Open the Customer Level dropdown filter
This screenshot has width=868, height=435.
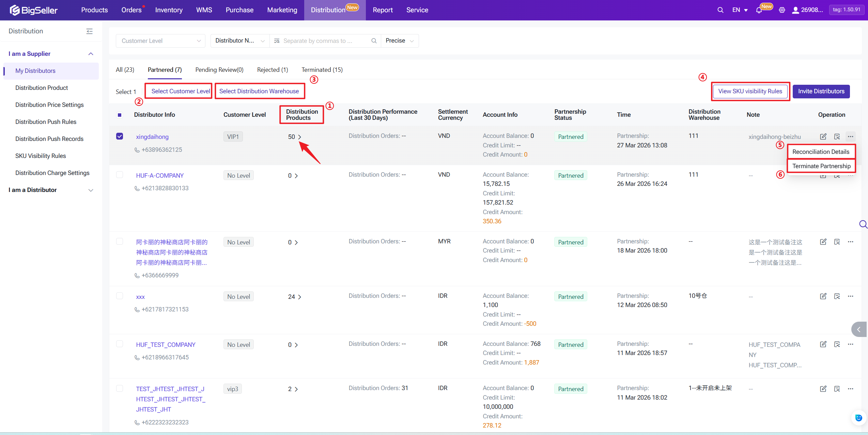coord(160,41)
